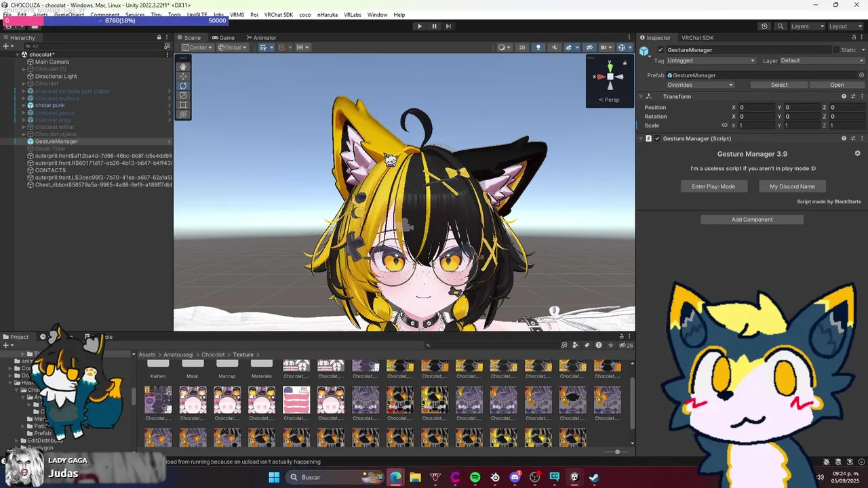The width and height of the screenshot is (868, 488).
Task: Lock the Hierarchy panel
Action: (159, 38)
